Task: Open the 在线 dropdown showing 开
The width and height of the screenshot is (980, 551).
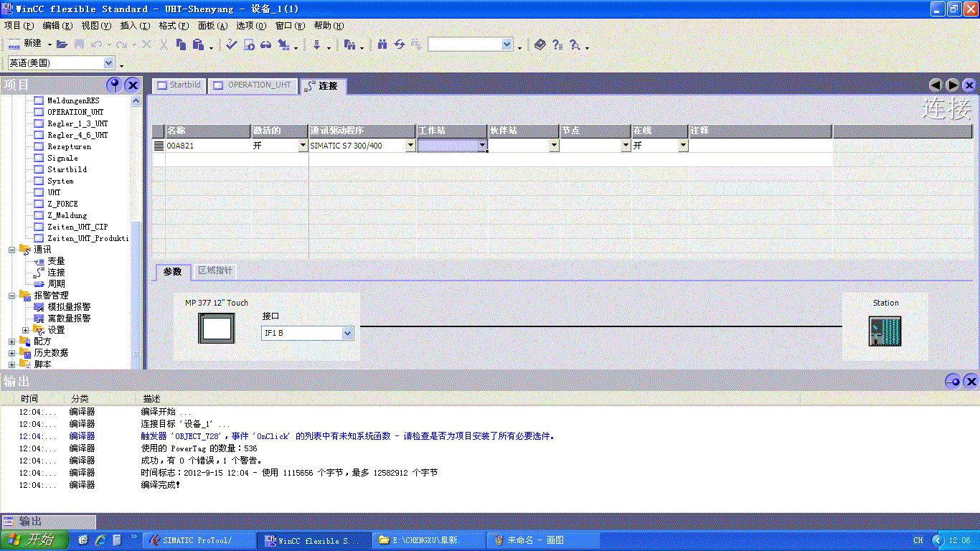Action: [683, 146]
